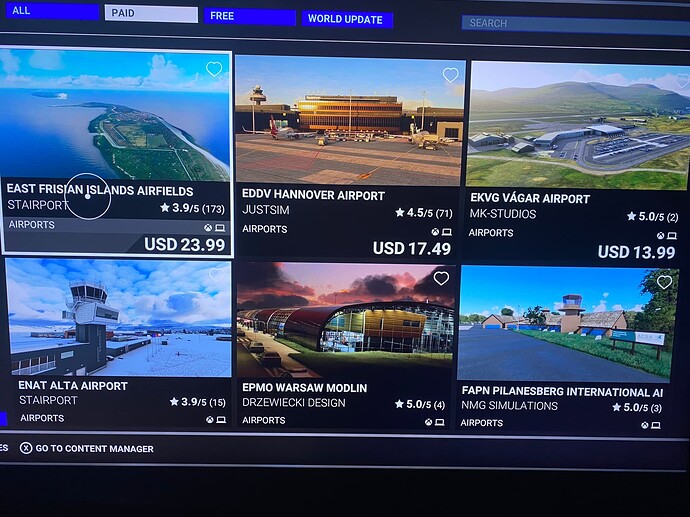
Task: Click star rating icon on ENAT Alta Airport
Action: tap(174, 401)
